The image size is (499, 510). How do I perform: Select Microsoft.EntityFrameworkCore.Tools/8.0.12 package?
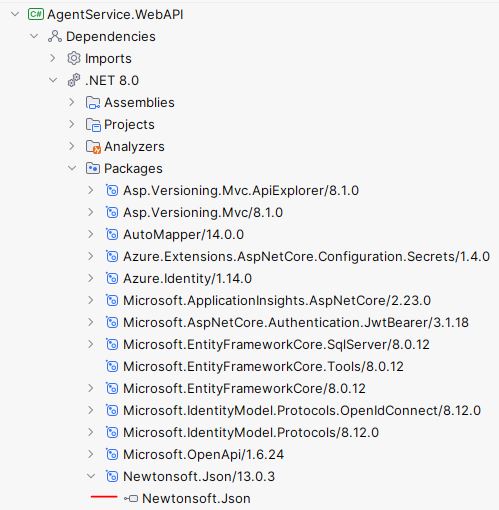click(x=263, y=366)
